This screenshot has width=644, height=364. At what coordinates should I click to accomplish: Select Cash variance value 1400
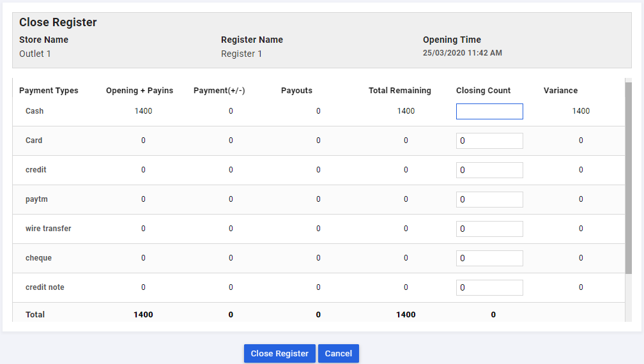[581, 111]
